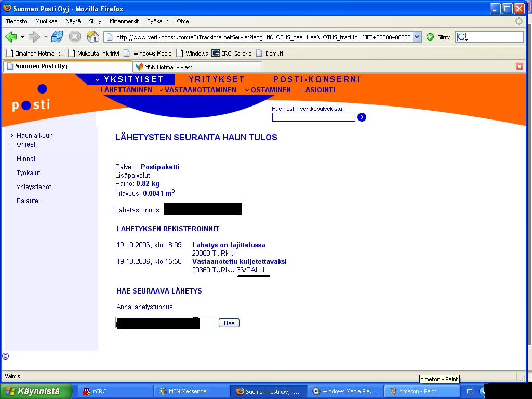532x399 pixels.
Task: Open the Back button history dropdown arrow
Action: 22,37
